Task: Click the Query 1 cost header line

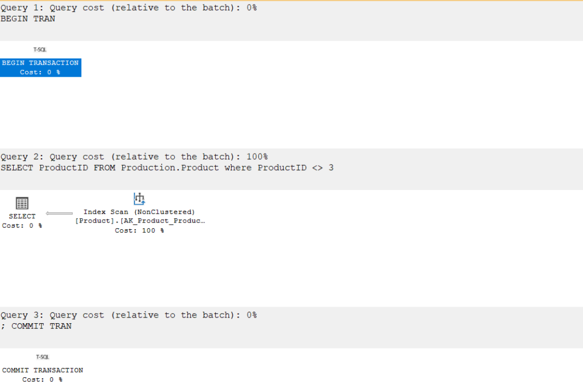Action: tap(129, 8)
